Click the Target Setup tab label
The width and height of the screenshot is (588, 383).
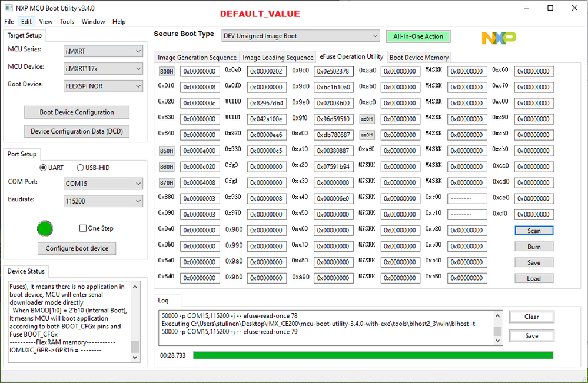click(24, 35)
